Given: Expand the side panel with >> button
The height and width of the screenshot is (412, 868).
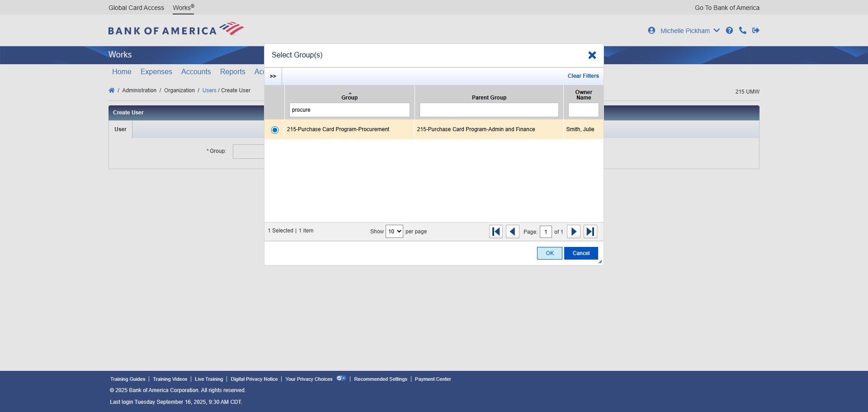Looking at the screenshot, I should 273,76.
